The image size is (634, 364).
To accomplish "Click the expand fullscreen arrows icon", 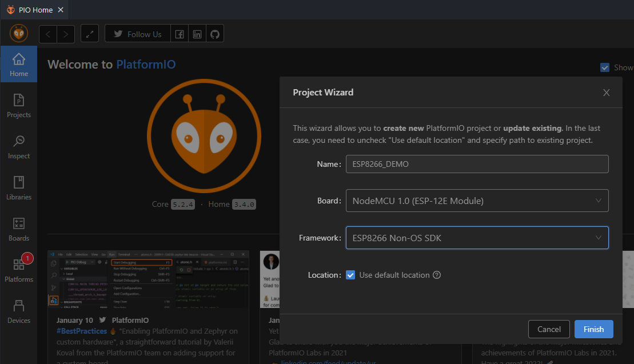I will pyautogui.click(x=90, y=34).
